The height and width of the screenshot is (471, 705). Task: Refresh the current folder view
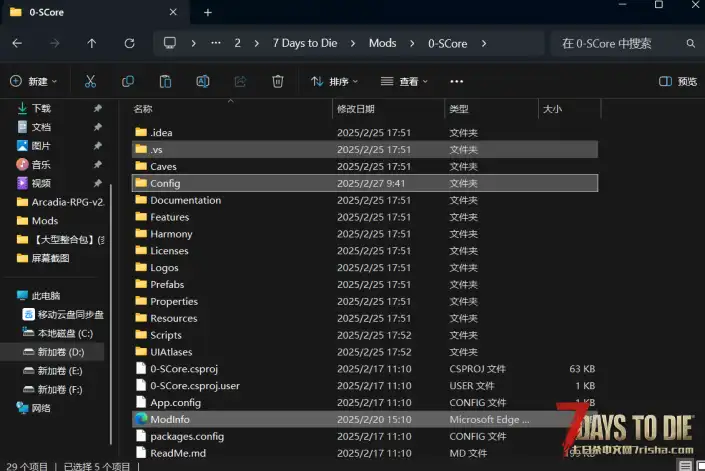tap(129, 43)
